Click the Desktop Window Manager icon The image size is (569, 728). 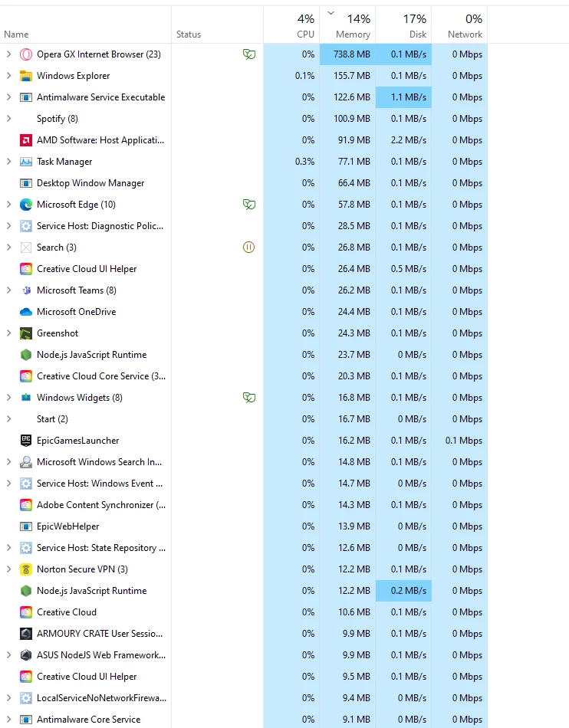coord(26,183)
